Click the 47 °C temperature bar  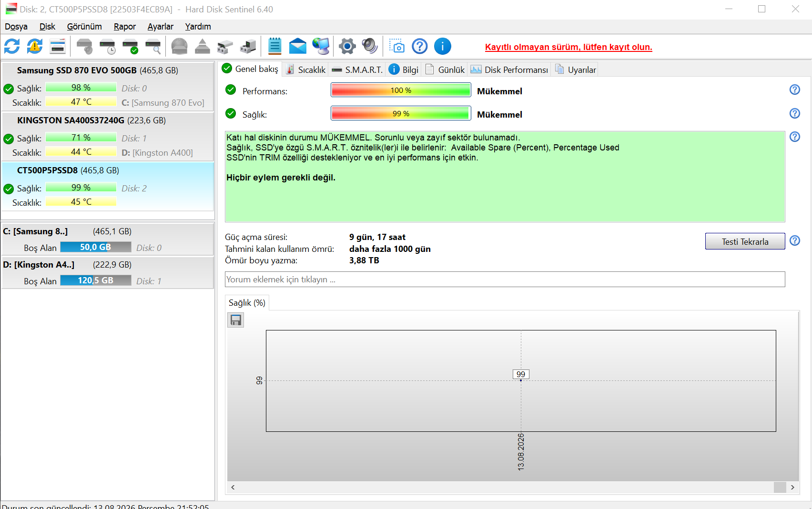click(81, 102)
